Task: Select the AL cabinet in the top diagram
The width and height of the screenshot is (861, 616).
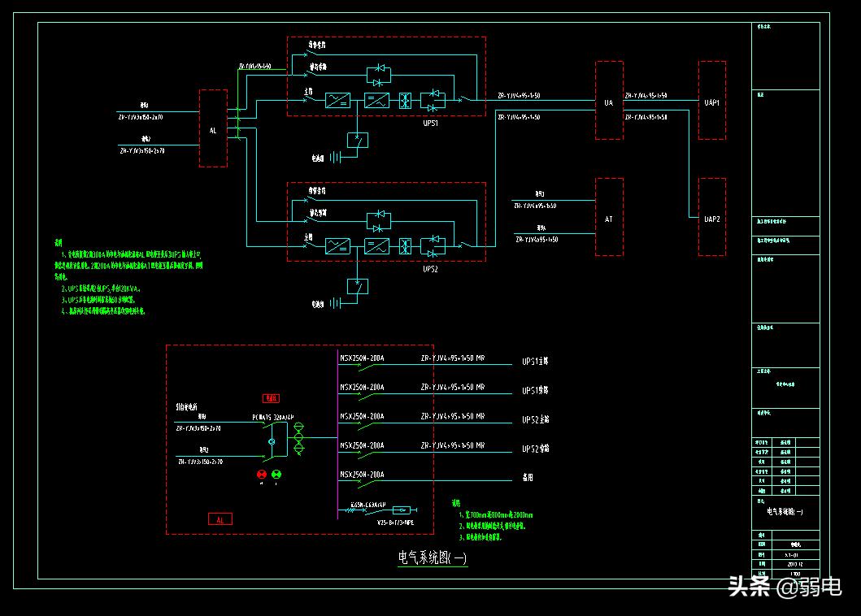Action: pyautogui.click(x=213, y=128)
